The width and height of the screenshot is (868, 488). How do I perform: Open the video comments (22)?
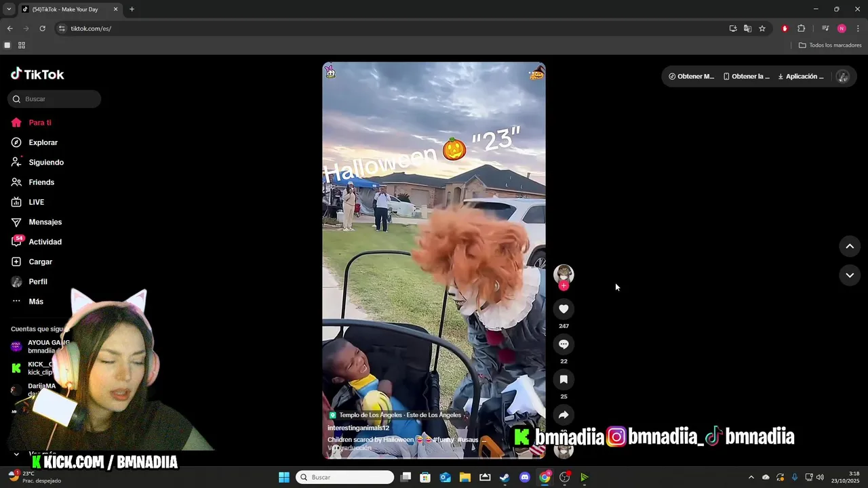(x=564, y=344)
